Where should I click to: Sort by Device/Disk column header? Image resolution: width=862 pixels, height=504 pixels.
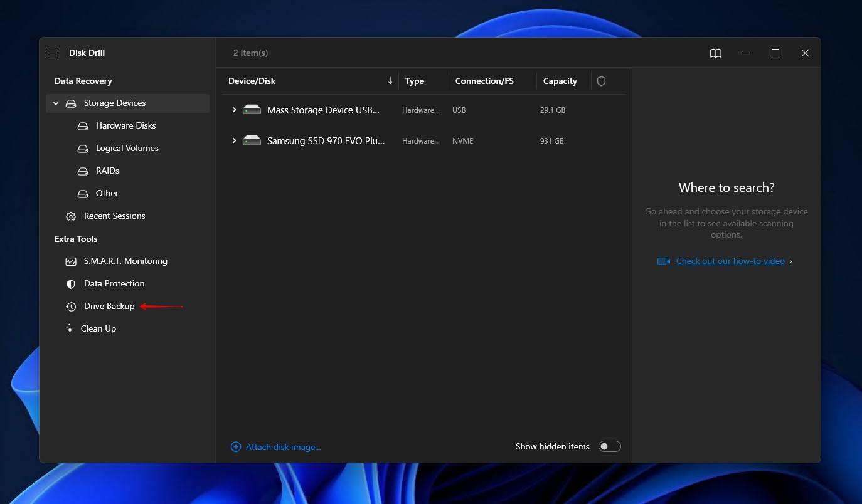coord(252,81)
